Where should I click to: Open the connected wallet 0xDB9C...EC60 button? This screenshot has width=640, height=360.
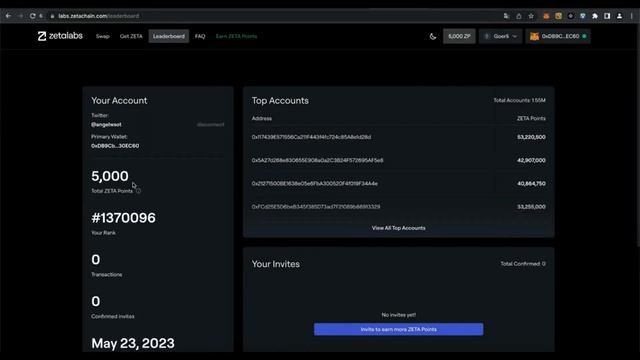click(x=558, y=36)
